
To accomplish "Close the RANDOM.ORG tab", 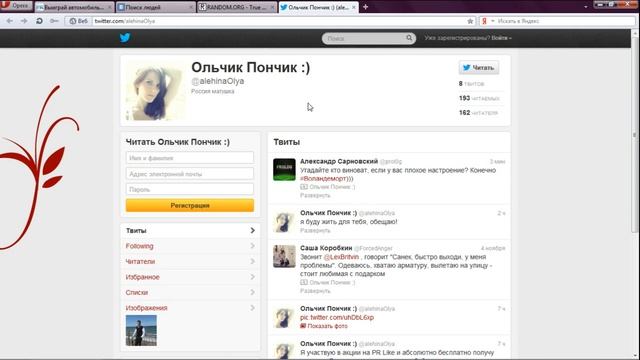I will coord(272,7).
